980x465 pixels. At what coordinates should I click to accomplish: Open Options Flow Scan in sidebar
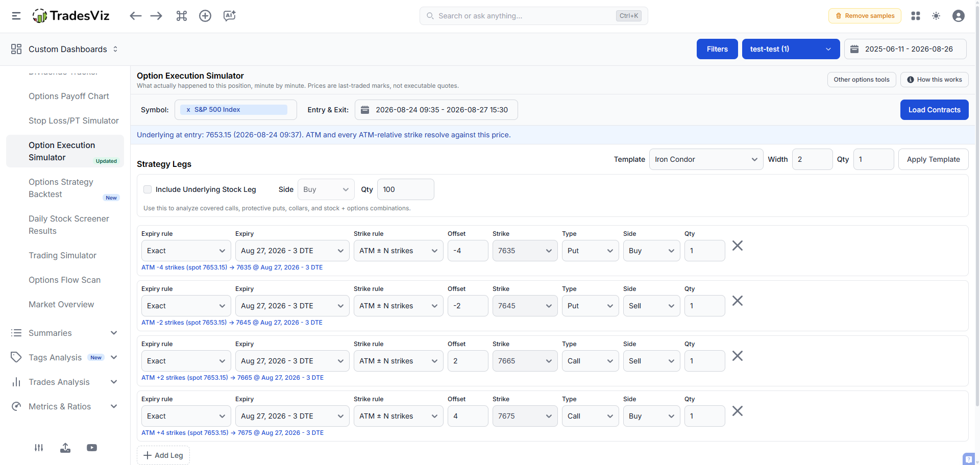point(64,280)
